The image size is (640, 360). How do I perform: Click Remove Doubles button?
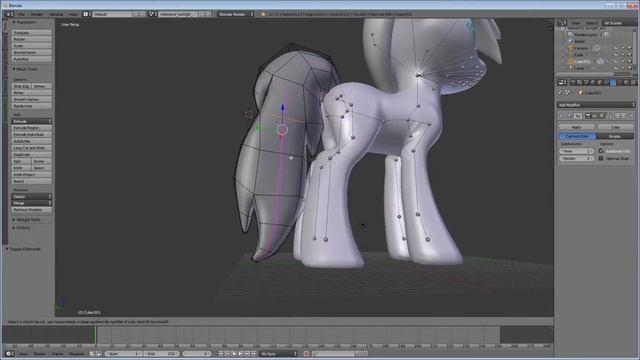coord(31,209)
